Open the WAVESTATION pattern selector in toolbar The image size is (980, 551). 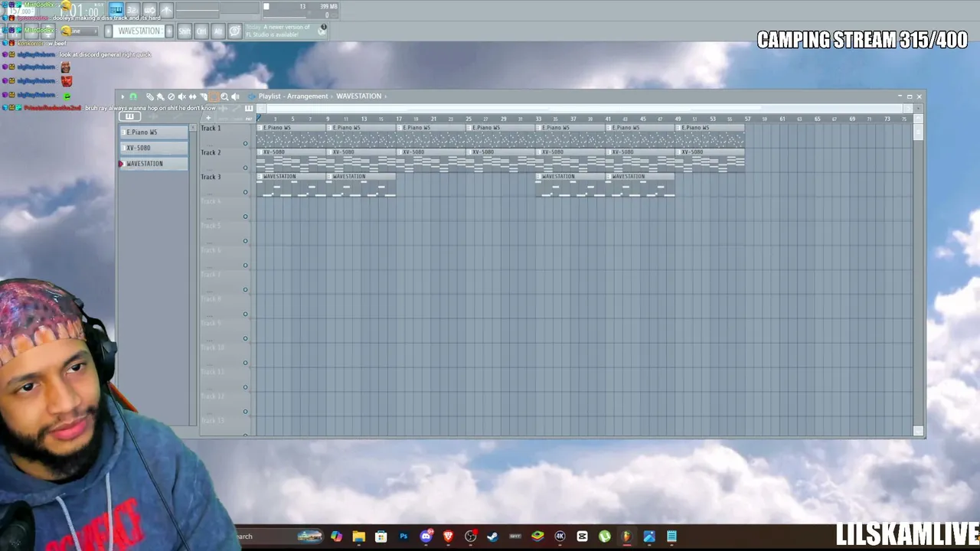pyautogui.click(x=139, y=31)
